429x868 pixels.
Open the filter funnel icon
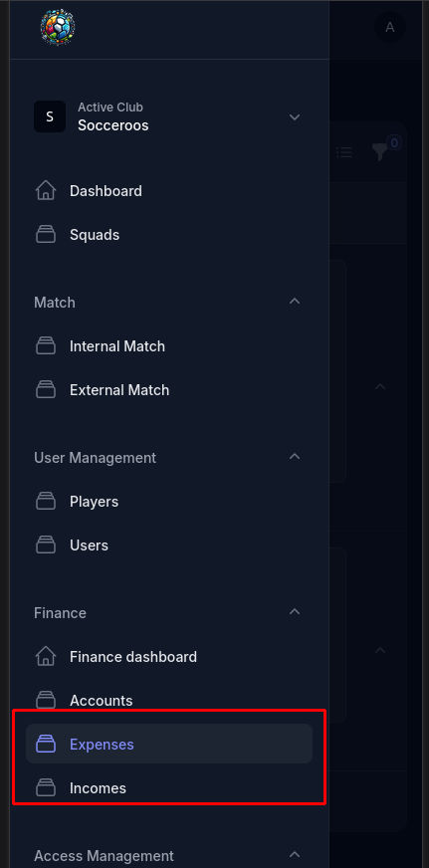pyautogui.click(x=380, y=152)
